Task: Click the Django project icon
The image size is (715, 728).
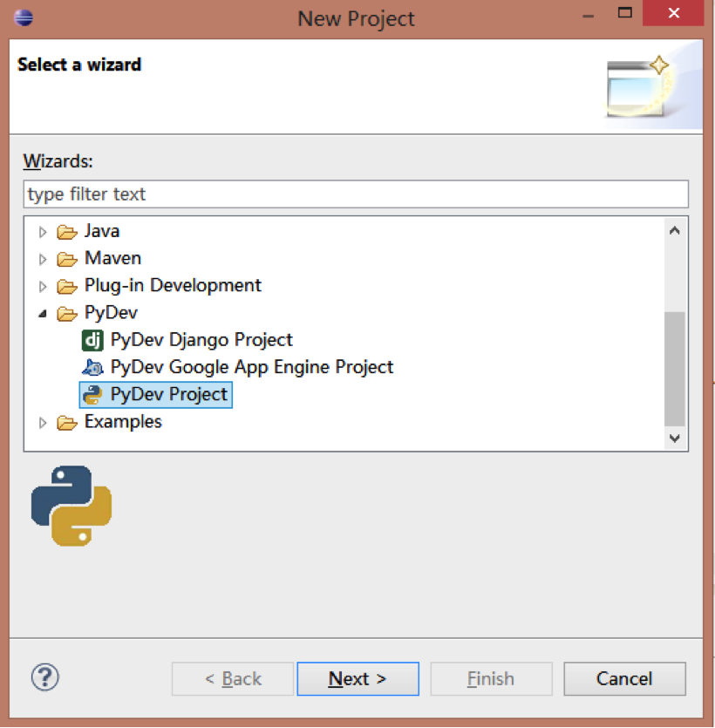Action: [92, 340]
